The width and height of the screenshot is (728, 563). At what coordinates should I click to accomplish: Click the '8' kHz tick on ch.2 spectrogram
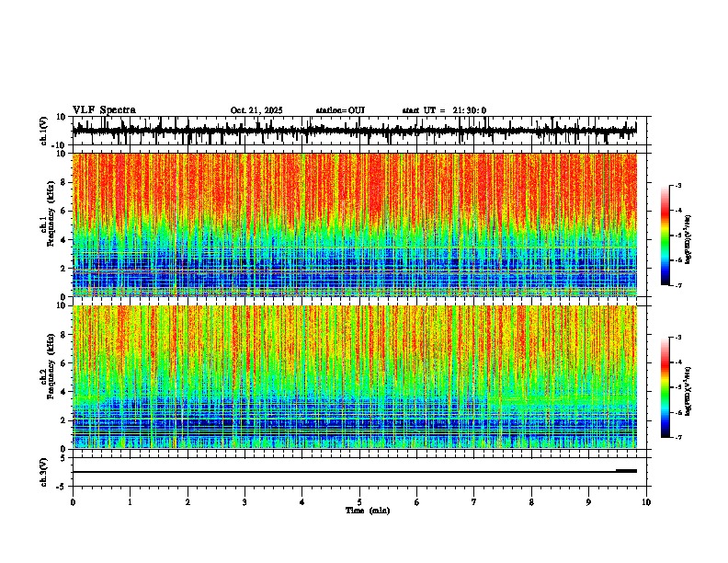tap(64, 335)
